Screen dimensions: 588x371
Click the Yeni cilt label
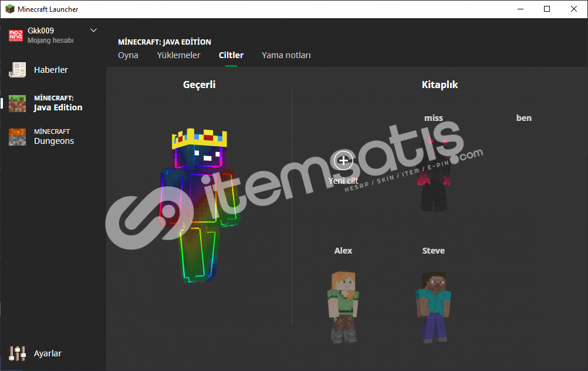343,181
